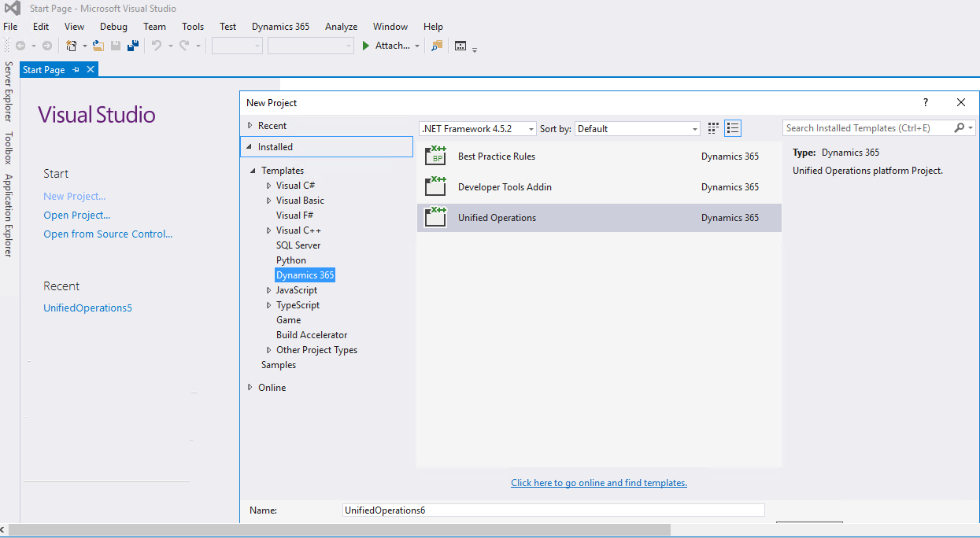Open the New Project dropdown arrow on toolbar
980x538 pixels.
[85, 46]
